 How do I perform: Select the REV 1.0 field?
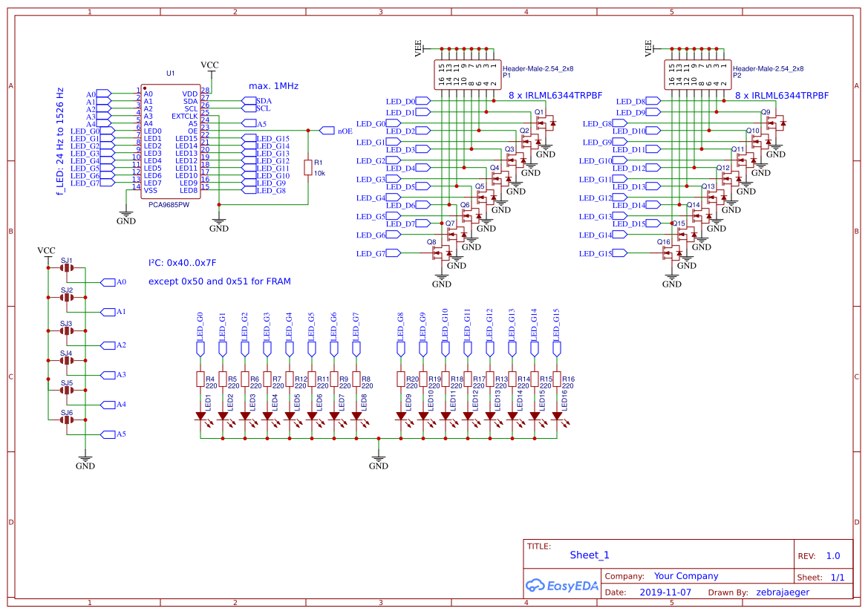[832, 555]
